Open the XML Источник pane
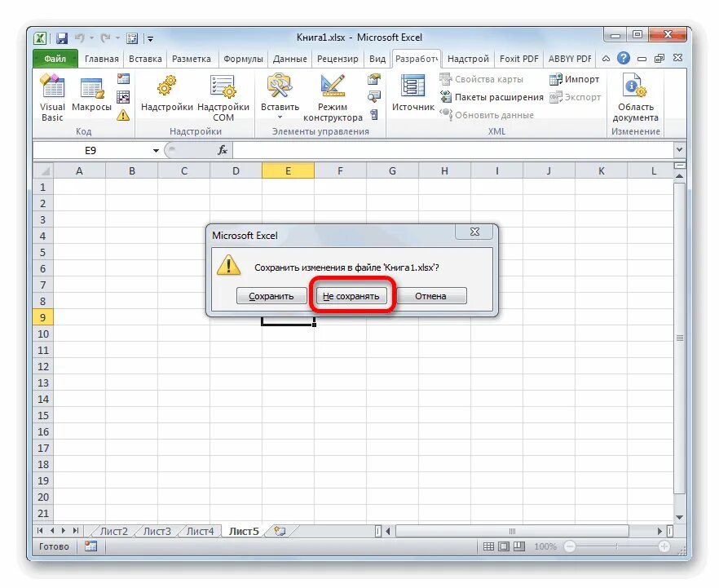This screenshot has height=588, width=719. [x=412, y=95]
